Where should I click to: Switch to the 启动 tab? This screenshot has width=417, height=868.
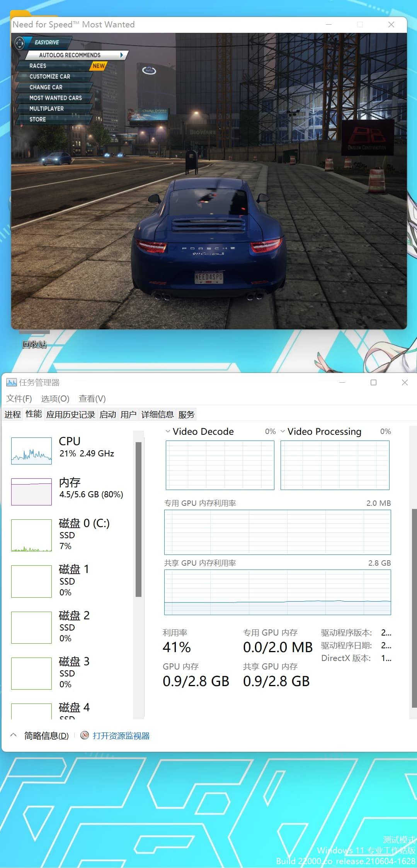108,414
